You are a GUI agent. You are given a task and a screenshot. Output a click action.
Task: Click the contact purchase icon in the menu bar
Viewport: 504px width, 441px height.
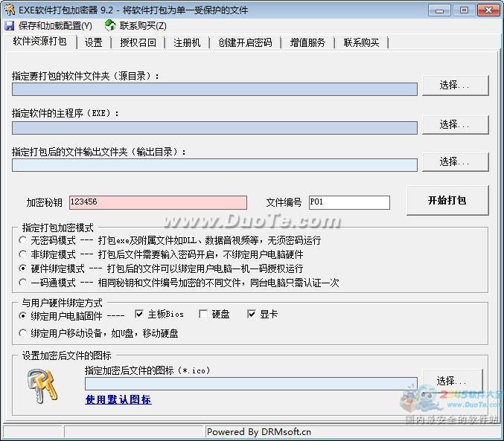[x=110, y=25]
